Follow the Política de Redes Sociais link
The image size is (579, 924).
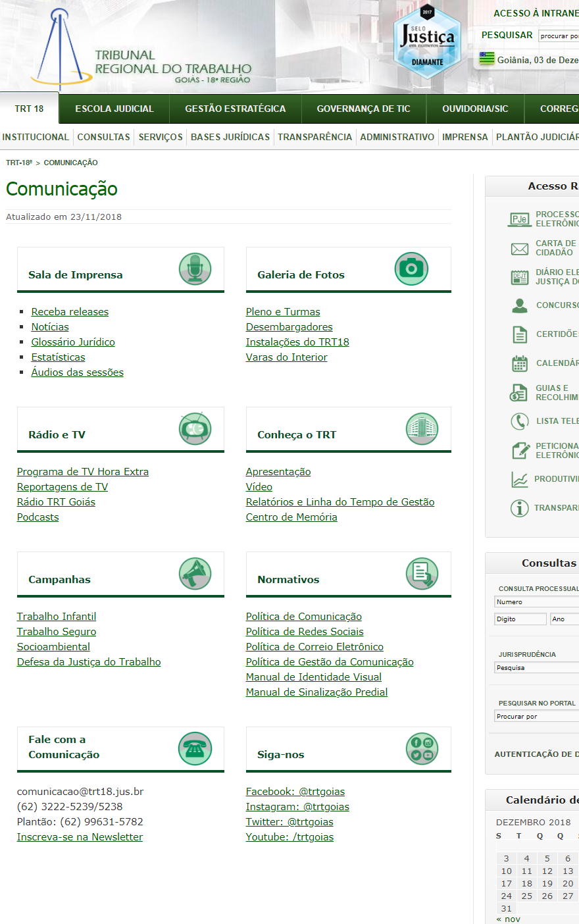click(x=305, y=632)
